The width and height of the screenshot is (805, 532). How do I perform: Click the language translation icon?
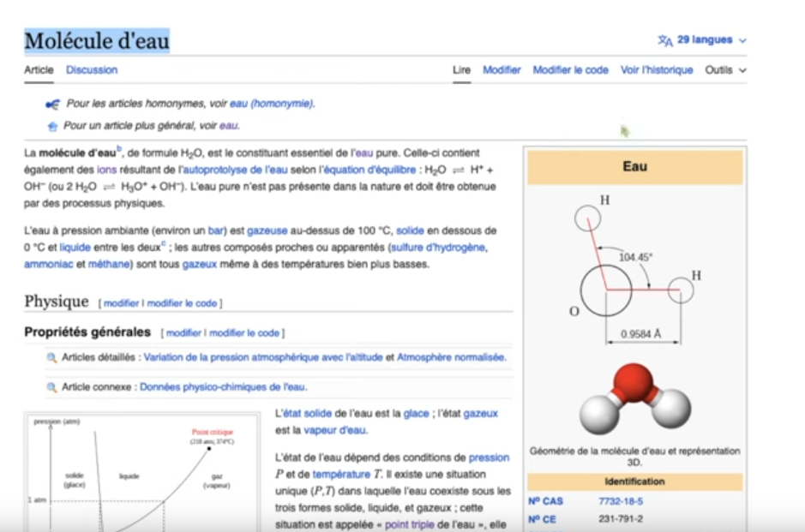pos(664,40)
